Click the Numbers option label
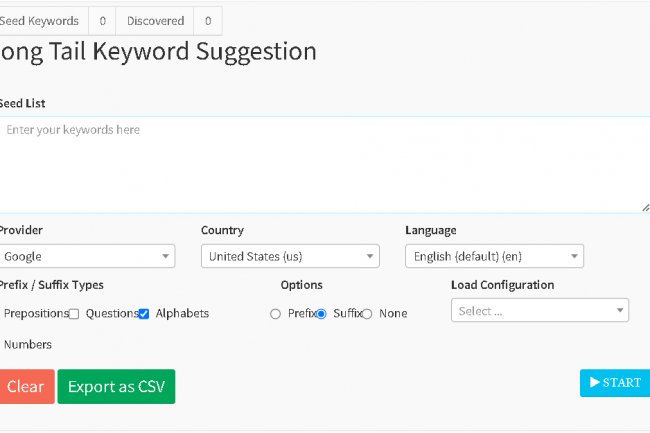The height and width of the screenshot is (433, 650). (28, 345)
